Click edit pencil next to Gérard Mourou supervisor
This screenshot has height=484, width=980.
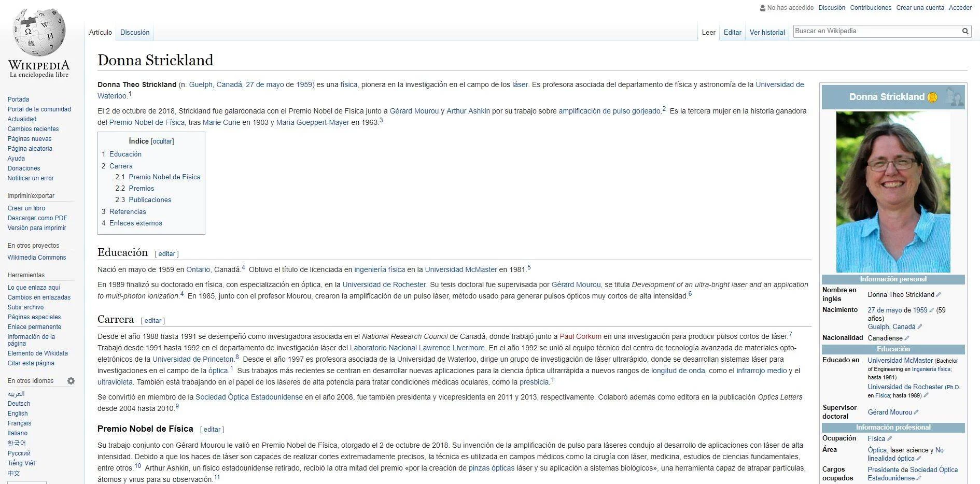point(916,412)
